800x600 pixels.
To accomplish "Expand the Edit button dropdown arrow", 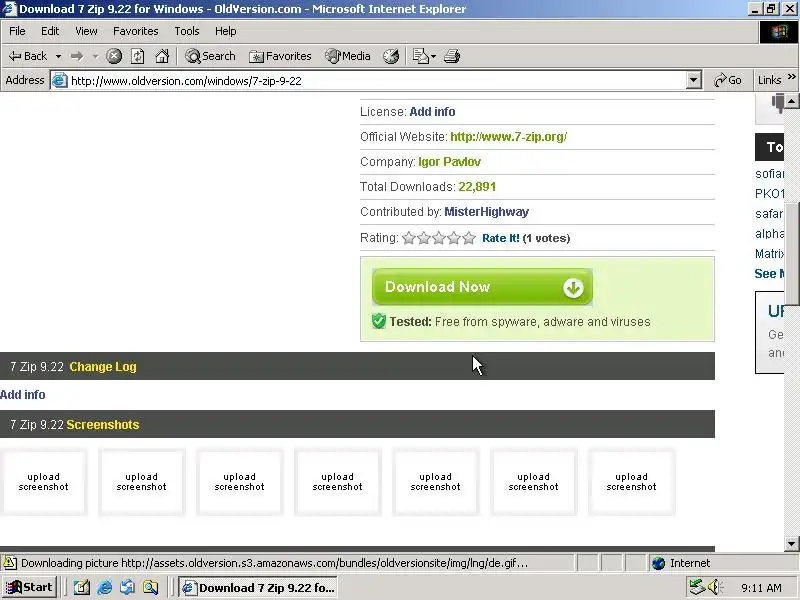I will point(433,56).
